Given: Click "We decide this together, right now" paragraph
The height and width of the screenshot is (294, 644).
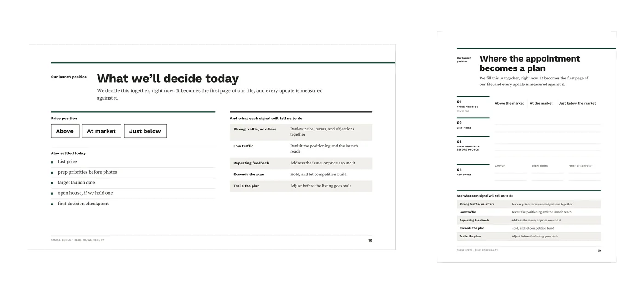Looking at the screenshot, I should coord(210,94).
